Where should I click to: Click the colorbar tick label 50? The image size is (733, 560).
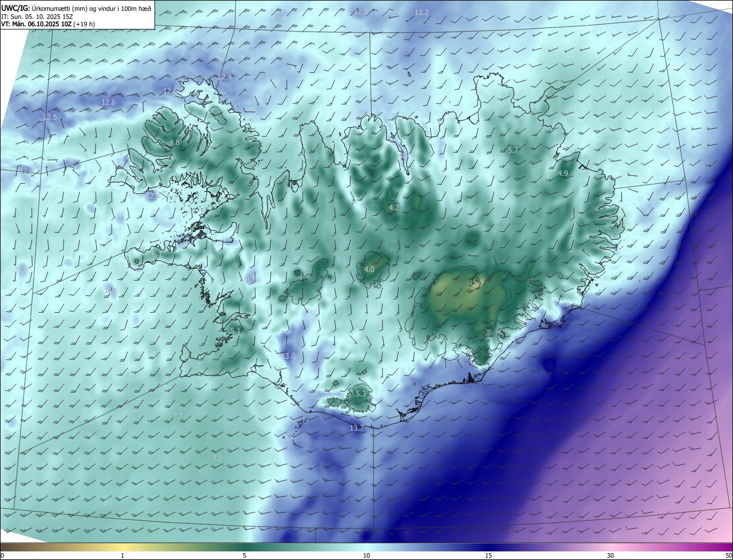(x=728, y=555)
